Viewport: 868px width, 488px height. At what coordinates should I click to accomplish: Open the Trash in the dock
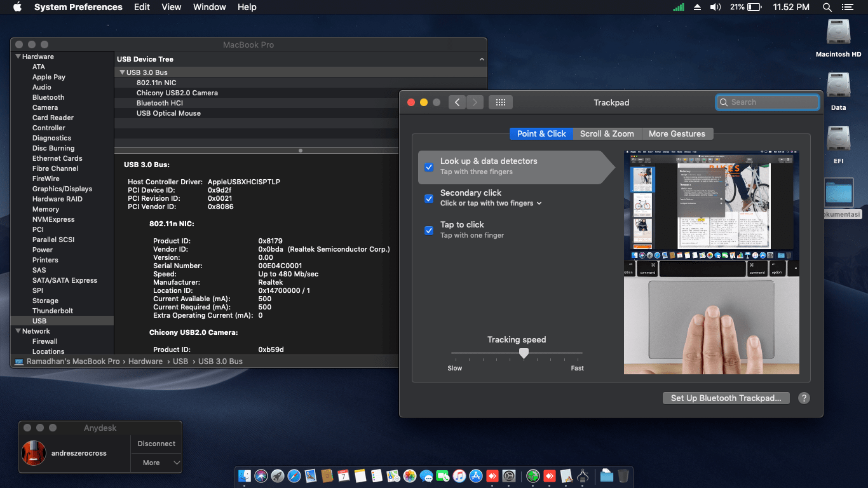coord(623,475)
